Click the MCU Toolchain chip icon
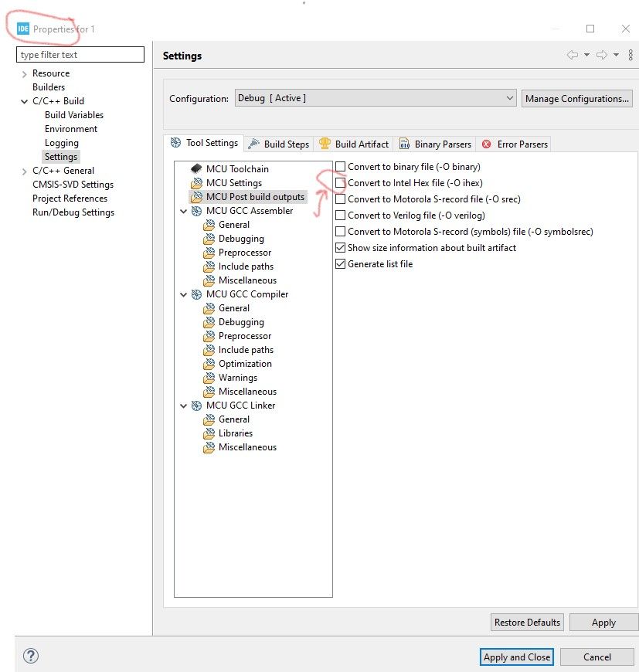 tap(197, 168)
